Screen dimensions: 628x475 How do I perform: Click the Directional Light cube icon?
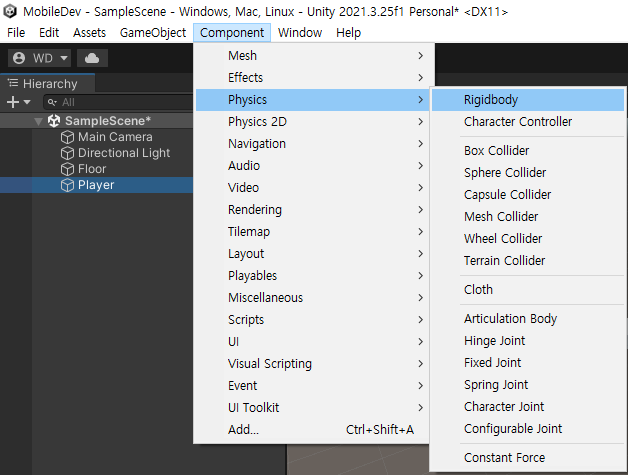point(67,153)
